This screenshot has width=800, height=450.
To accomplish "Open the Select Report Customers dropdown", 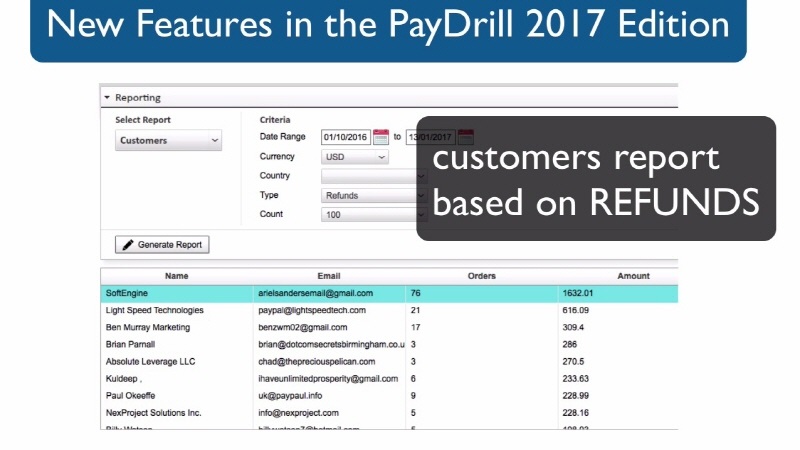I will (168, 140).
